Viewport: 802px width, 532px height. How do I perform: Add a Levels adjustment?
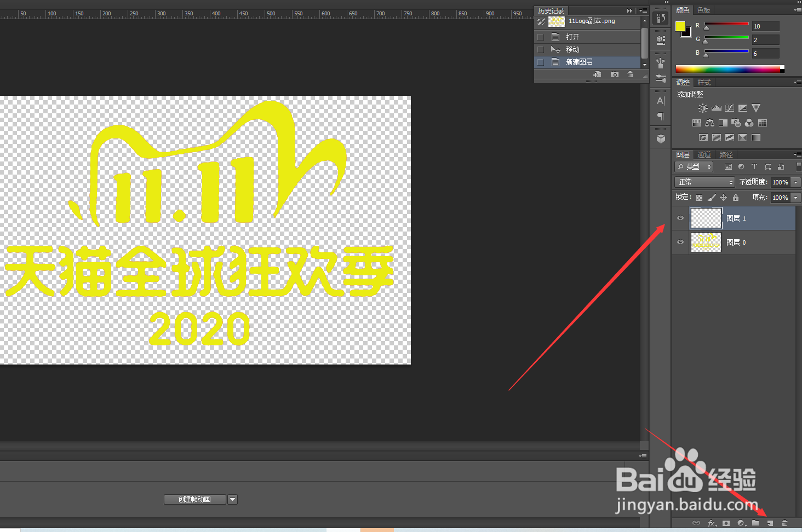pos(716,108)
